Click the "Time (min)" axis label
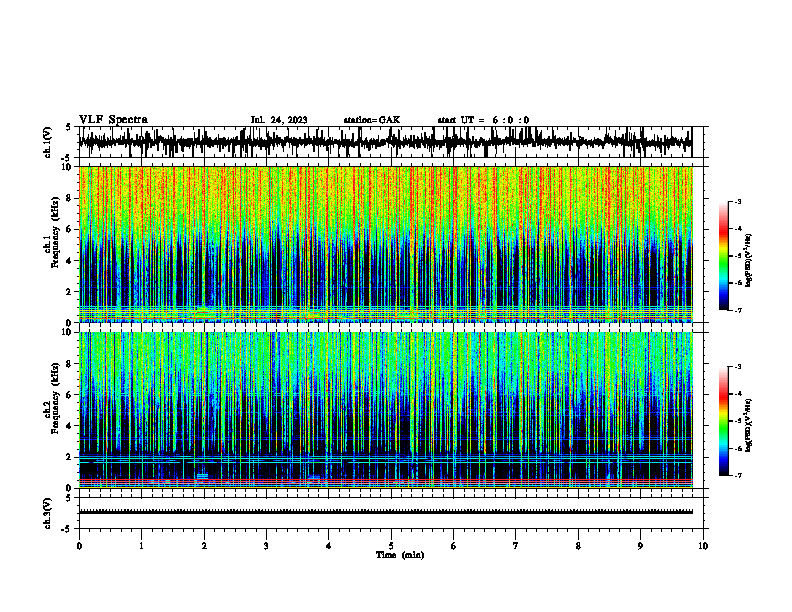 pos(400,555)
